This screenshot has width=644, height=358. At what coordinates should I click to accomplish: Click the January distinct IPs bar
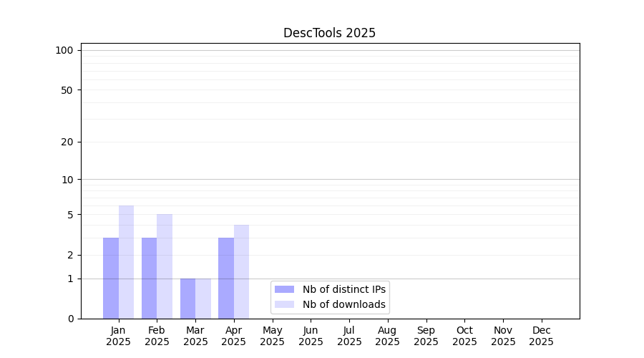coord(111,278)
